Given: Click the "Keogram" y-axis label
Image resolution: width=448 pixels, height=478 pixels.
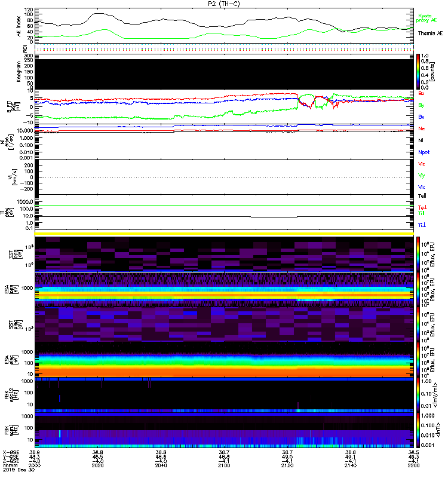Looking at the screenshot, I should [19, 72].
